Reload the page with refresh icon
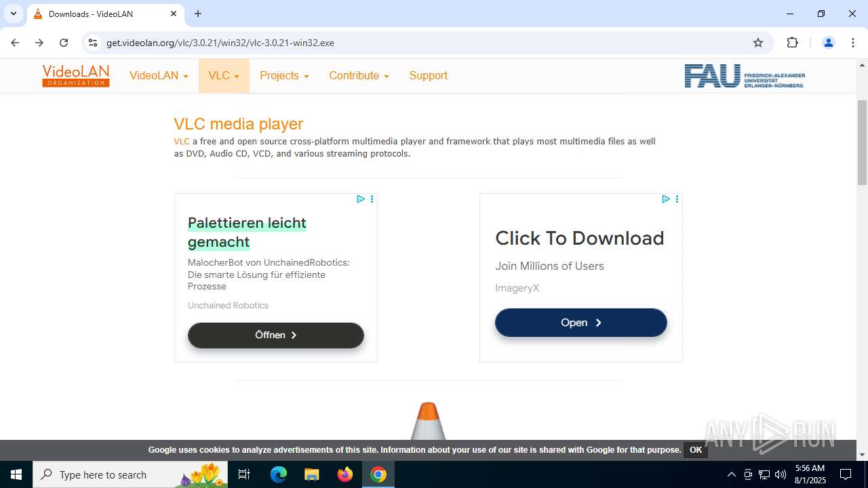 64,43
